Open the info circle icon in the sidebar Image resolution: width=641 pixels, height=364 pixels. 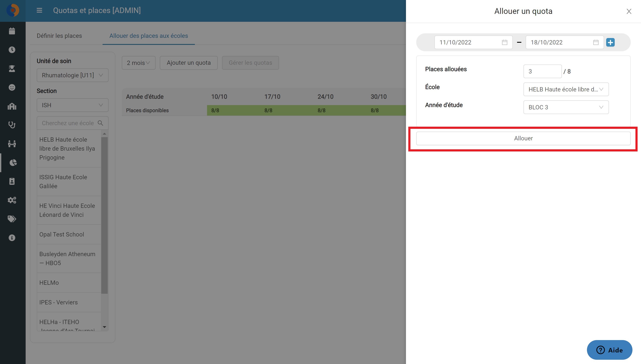coord(12,238)
